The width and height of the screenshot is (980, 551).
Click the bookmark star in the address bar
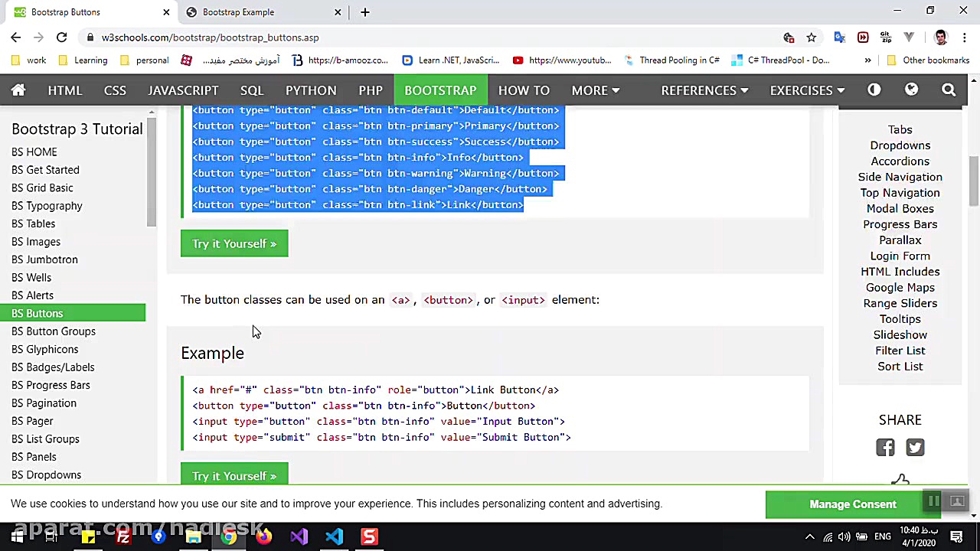coord(812,37)
